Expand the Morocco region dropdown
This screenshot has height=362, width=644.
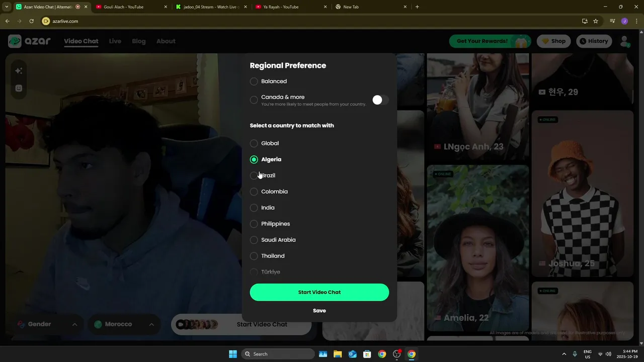coord(124,324)
